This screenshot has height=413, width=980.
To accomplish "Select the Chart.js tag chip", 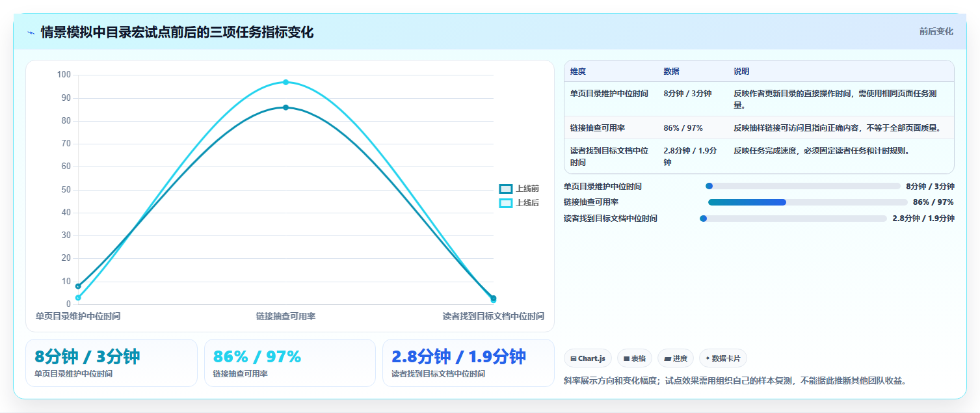I will pyautogui.click(x=588, y=358).
